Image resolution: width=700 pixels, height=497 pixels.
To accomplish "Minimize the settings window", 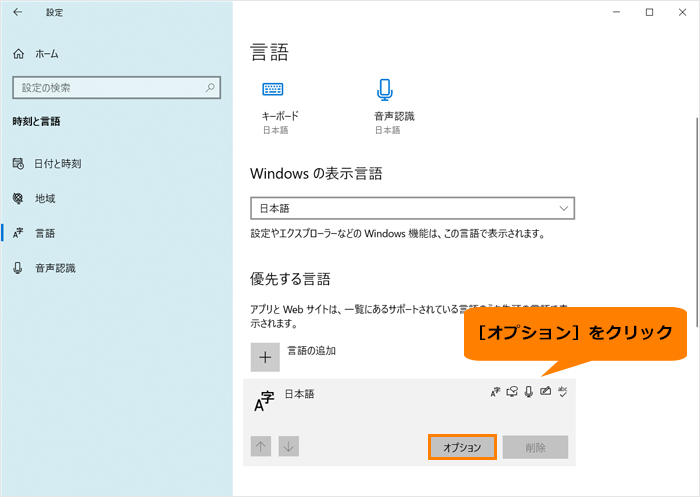I will pos(617,12).
